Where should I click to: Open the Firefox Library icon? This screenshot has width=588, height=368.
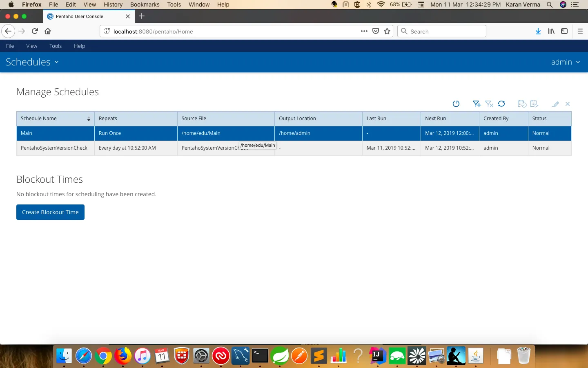click(x=551, y=31)
